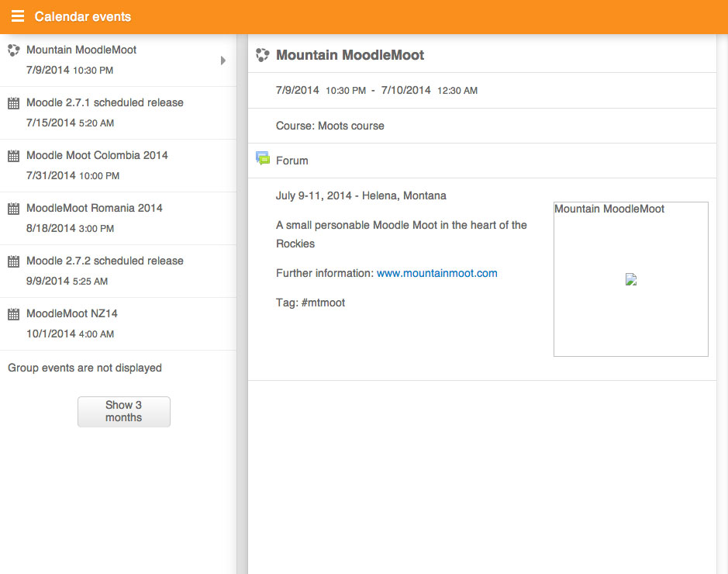Click the July 9-11, 2014 Helena, Montana line
728x574 pixels.
coord(361,195)
